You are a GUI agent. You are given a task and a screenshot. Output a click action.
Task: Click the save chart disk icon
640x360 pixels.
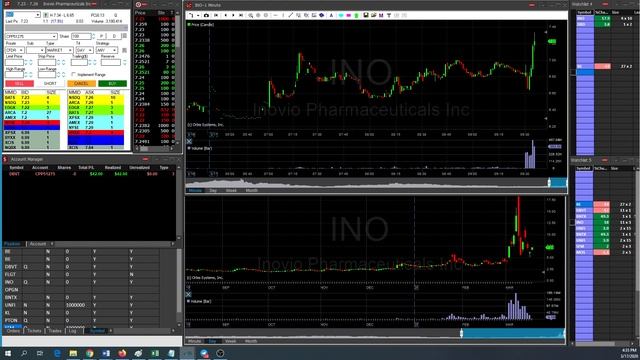click(x=366, y=15)
